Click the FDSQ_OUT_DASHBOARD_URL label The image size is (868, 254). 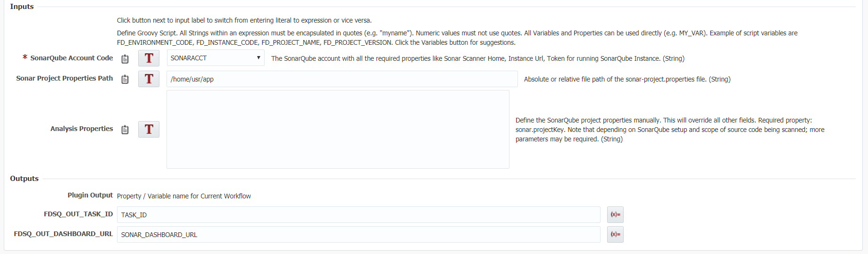tap(63, 234)
